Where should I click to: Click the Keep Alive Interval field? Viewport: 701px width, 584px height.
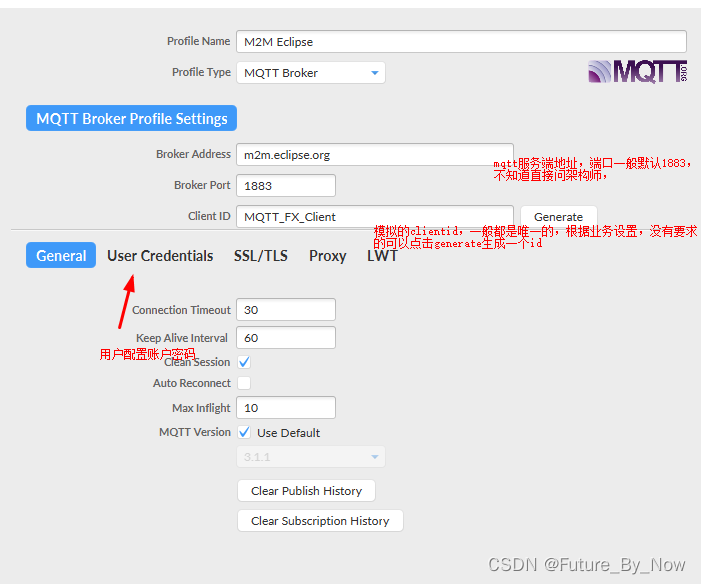pyautogui.click(x=286, y=338)
